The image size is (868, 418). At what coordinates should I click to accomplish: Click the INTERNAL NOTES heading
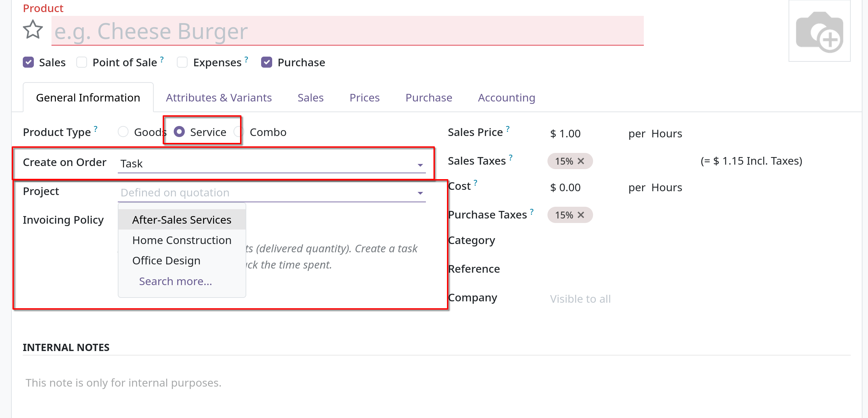pos(66,348)
